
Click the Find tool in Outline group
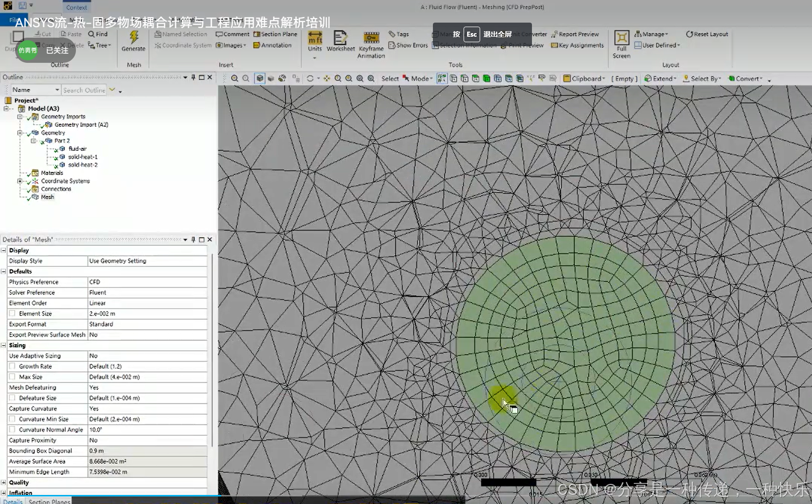pos(98,34)
